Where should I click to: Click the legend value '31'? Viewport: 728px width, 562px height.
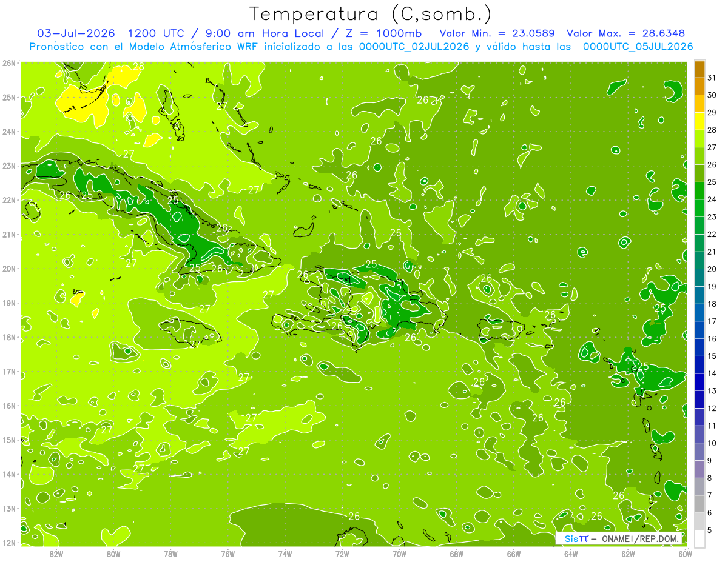pos(712,78)
